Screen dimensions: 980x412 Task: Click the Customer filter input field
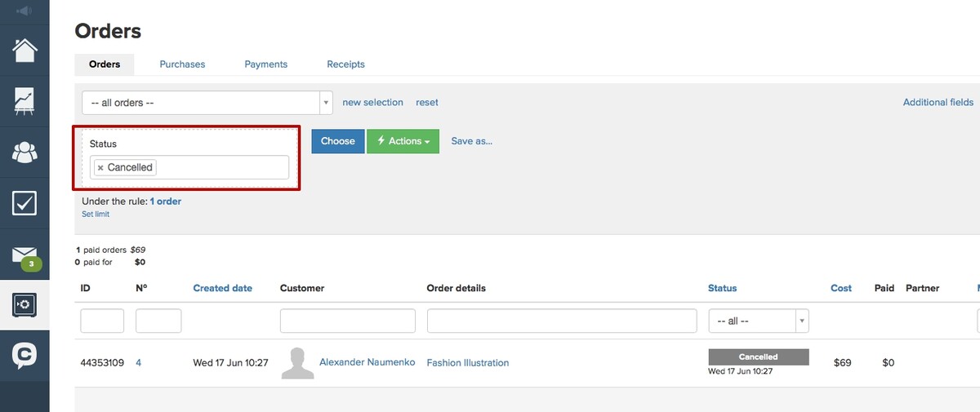click(x=348, y=321)
